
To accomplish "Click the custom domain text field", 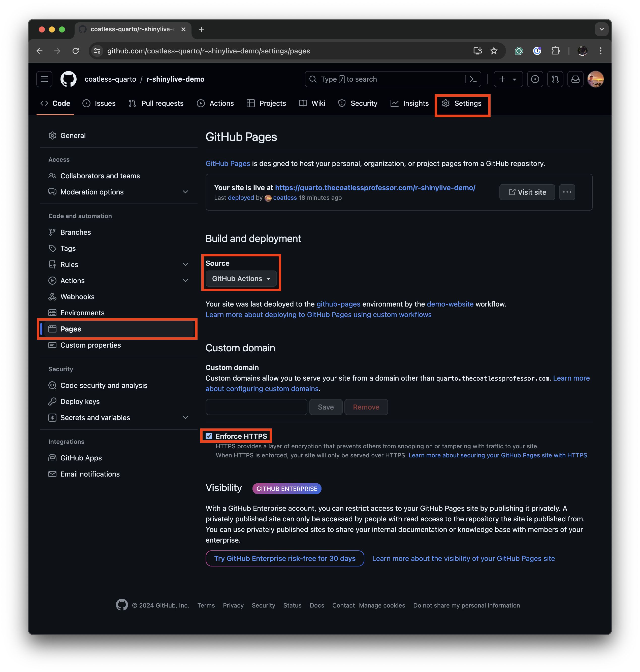I will click(x=256, y=407).
